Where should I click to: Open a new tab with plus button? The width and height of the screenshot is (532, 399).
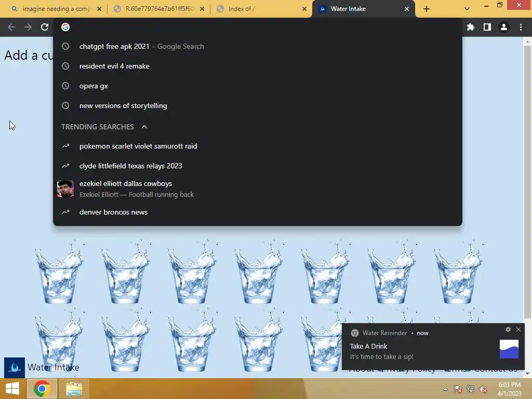[427, 9]
